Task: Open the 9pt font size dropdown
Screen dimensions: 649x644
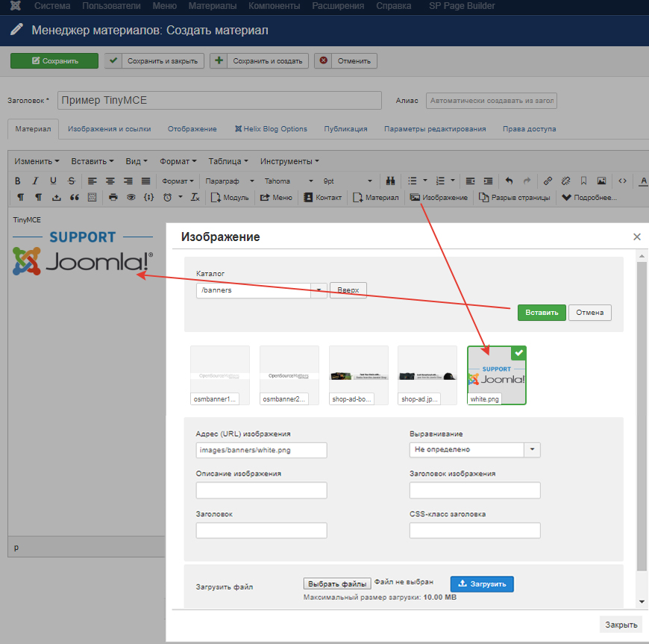Action: pos(347,181)
